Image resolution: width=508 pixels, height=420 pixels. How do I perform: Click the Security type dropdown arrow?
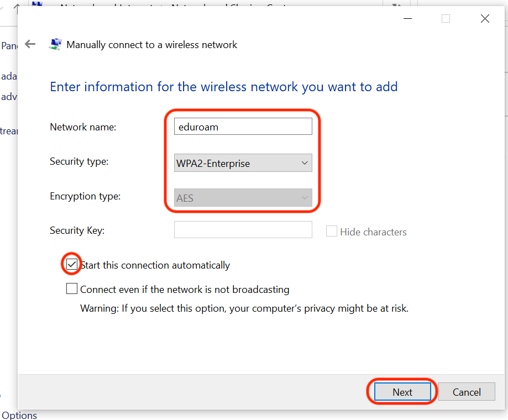(x=304, y=163)
